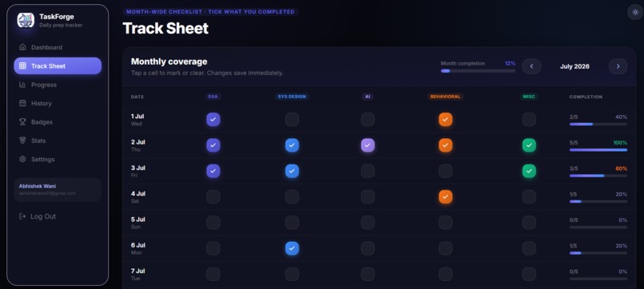Click the MISC column header tag
Viewport: 644px width, 289px height.
529,97
